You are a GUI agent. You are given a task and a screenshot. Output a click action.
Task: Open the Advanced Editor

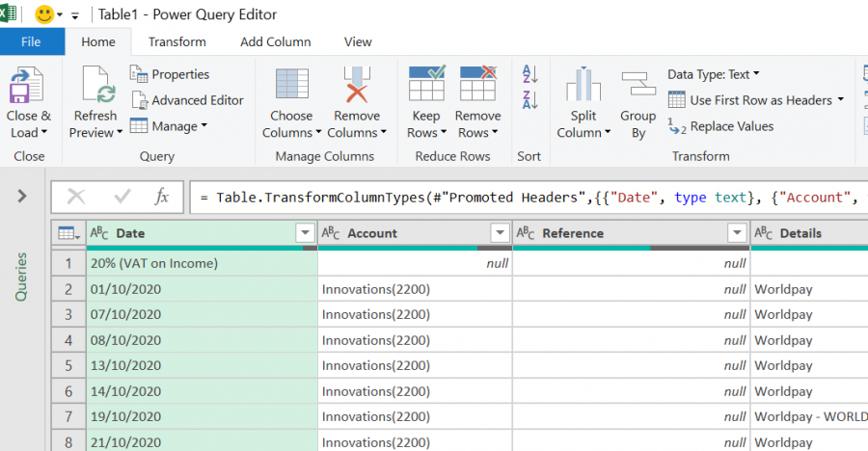[x=188, y=100]
